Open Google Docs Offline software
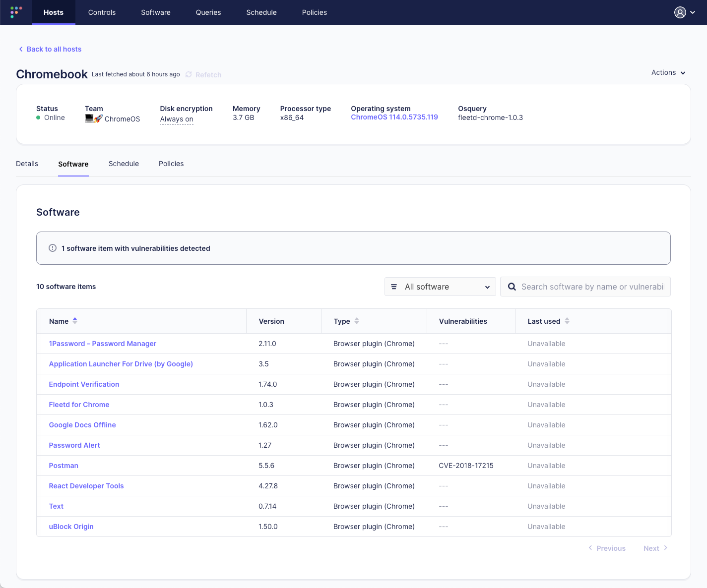Viewport: 707px width, 588px height. 82,425
